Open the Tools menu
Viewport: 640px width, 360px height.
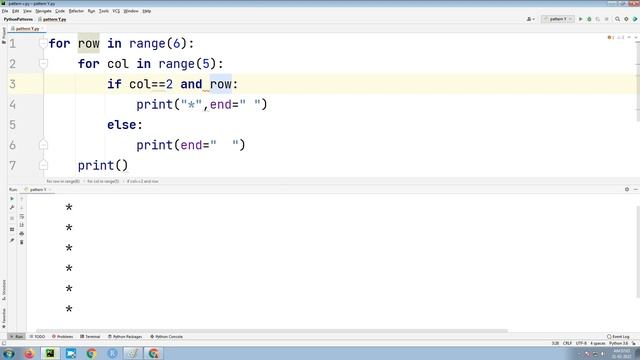tap(104, 11)
